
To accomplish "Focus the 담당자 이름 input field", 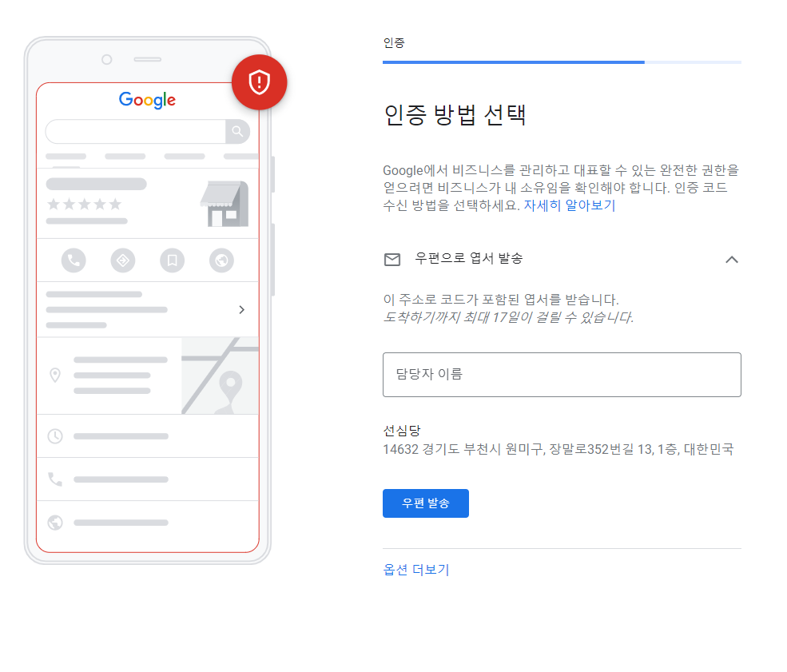I will (562, 375).
